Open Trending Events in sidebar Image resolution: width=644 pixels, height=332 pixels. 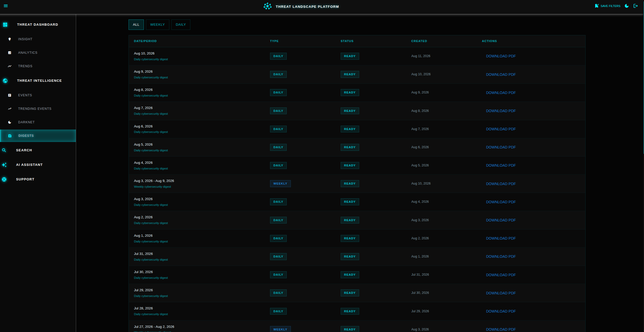pos(35,109)
